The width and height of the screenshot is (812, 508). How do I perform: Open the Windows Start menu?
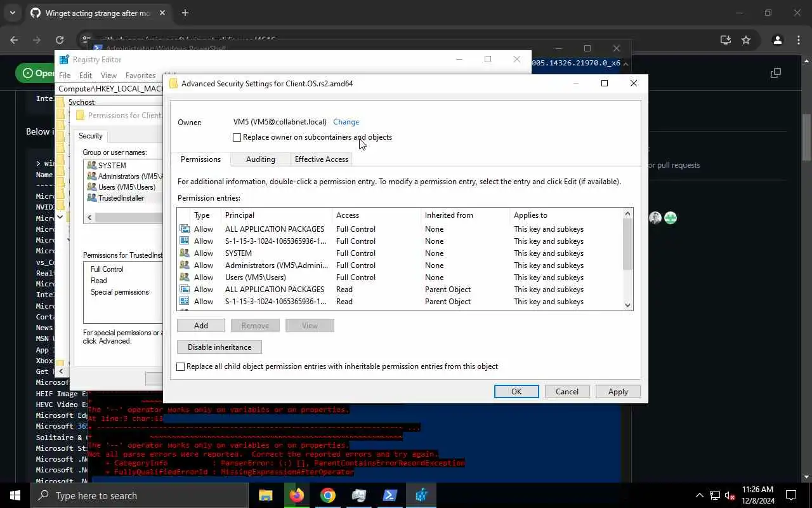[x=15, y=495]
